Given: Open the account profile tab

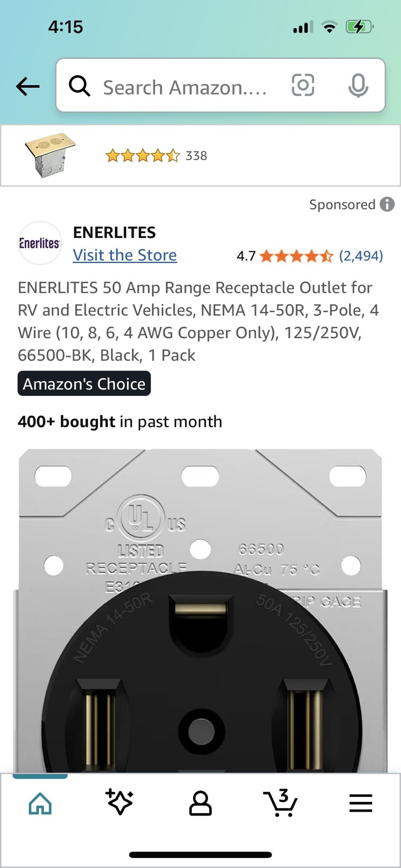Looking at the screenshot, I should (x=200, y=803).
